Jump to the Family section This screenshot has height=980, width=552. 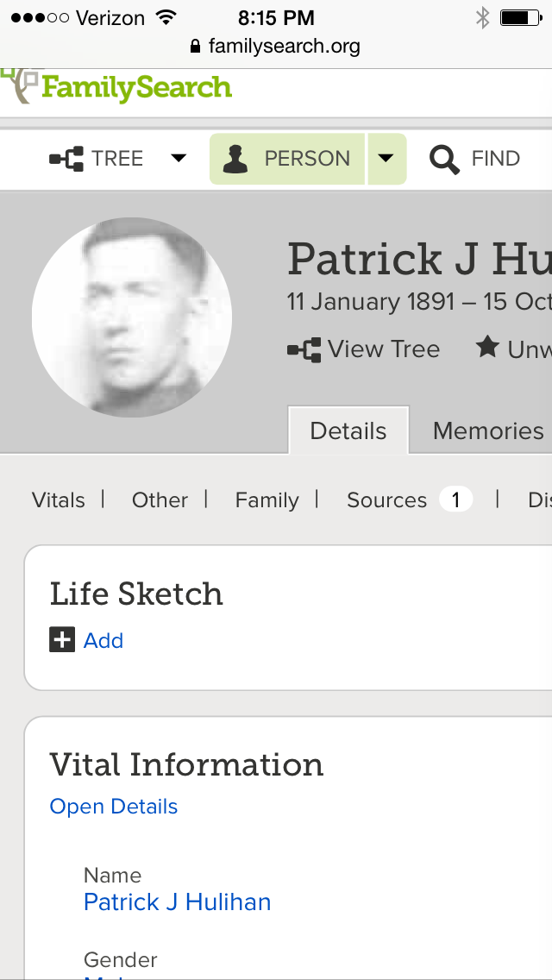(x=267, y=500)
